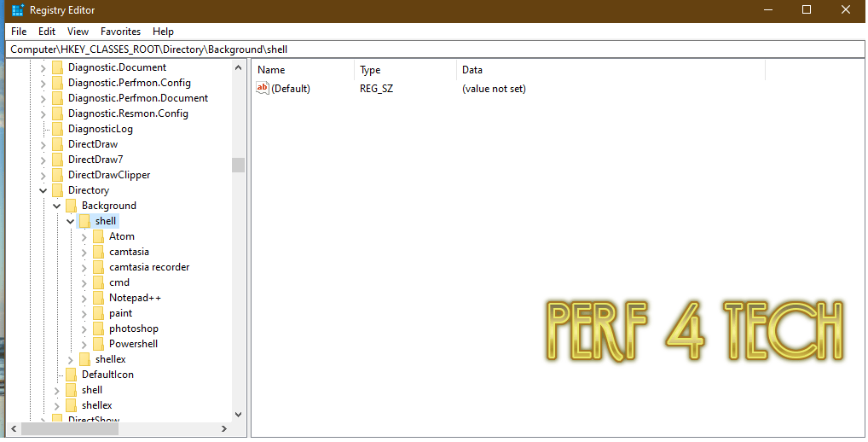Click the tree vertical scrollbar thumb
The width and height of the screenshot is (868, 442).
(x=238, y=165)
